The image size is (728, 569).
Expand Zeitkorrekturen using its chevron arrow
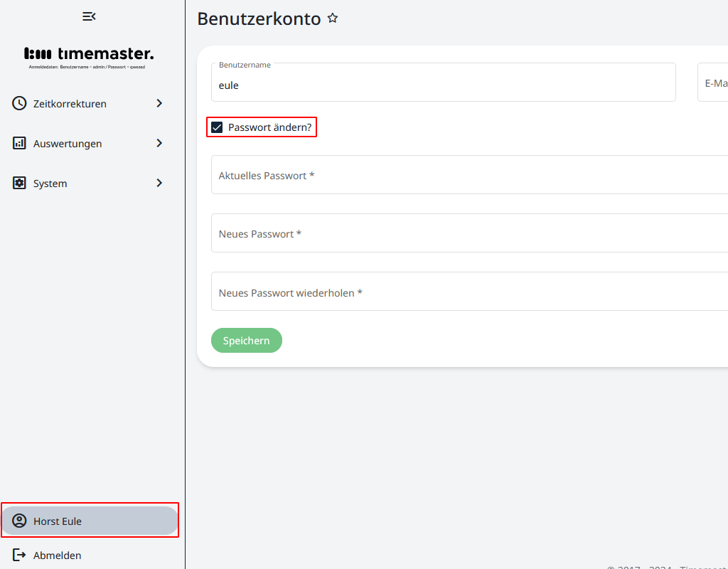click(159, 103)
